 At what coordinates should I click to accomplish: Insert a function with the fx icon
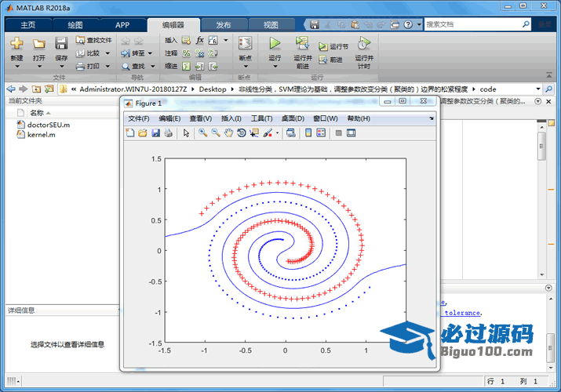click(199, 40)
